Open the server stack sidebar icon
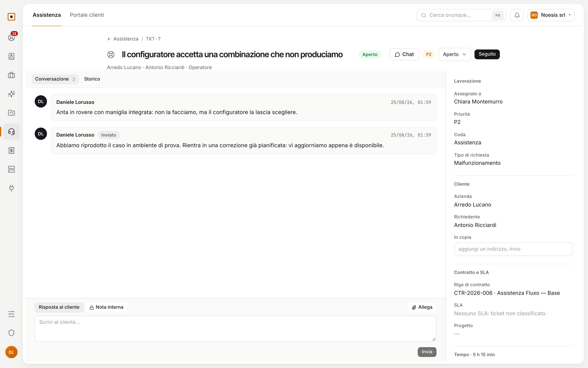Viewport: 588px width, 368px height. (11, 169)
